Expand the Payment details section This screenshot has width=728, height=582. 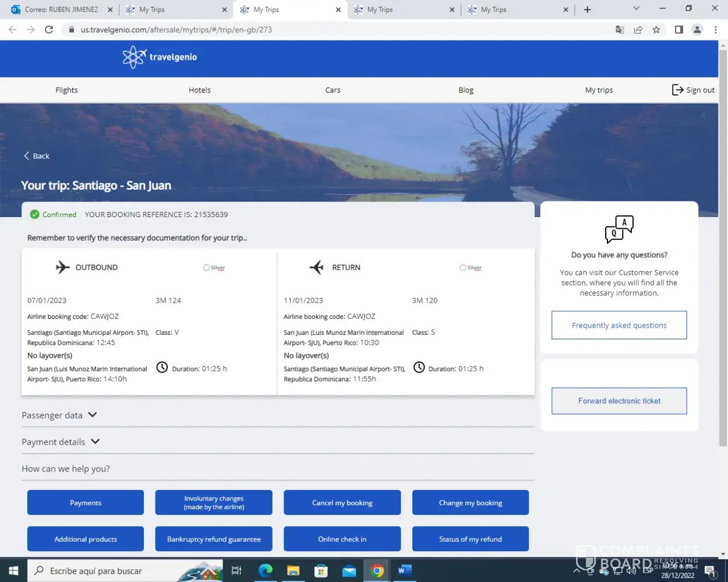[61, 442]
